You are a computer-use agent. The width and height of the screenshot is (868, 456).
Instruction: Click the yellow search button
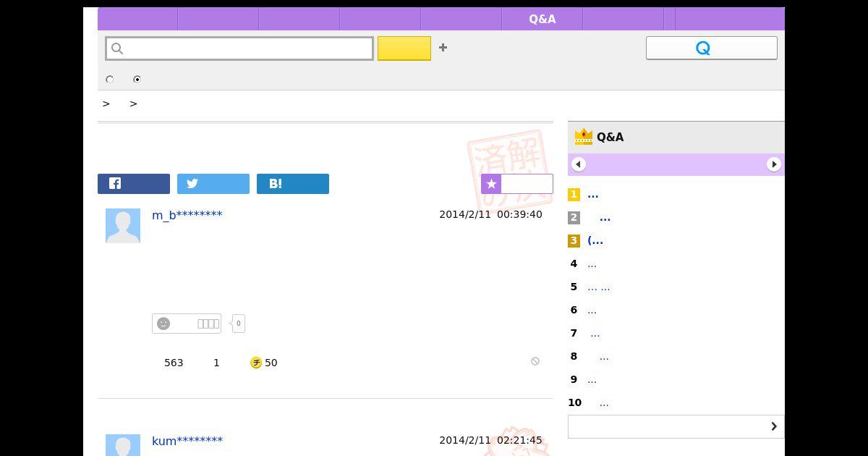[404, 48]
